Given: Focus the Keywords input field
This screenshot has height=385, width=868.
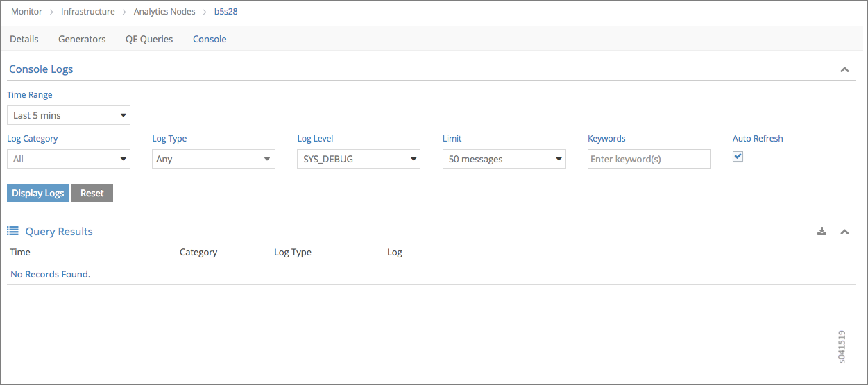Looking at the screenshot, I should click(x=649, y=159).
